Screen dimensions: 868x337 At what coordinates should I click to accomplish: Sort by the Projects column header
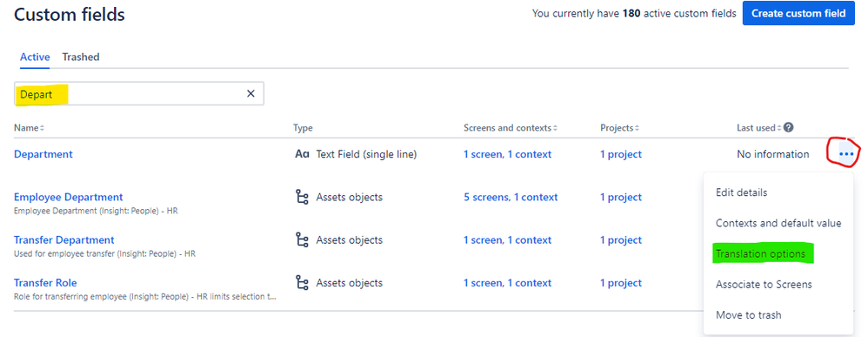[618, 128]
